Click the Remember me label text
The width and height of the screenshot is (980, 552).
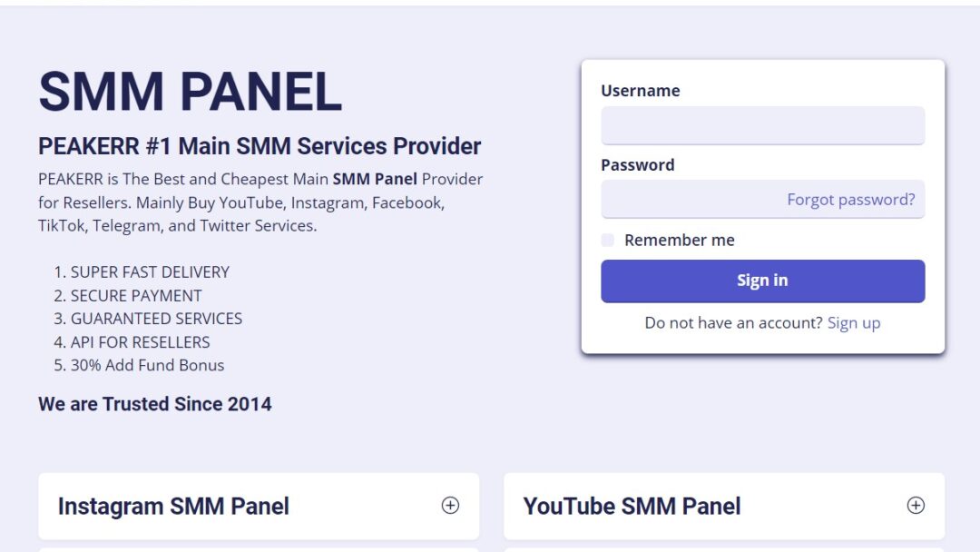(x=679, y=241)
